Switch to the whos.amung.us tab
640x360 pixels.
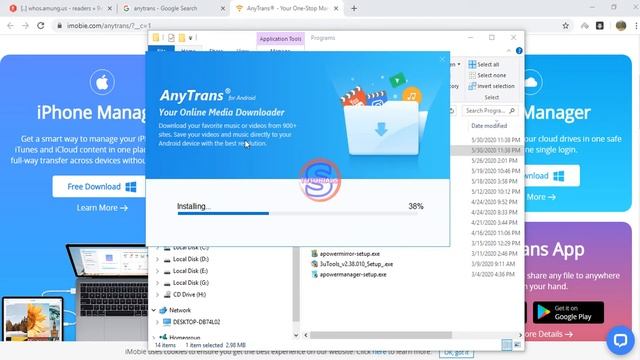pyautogui.click(x=60, y=8)
